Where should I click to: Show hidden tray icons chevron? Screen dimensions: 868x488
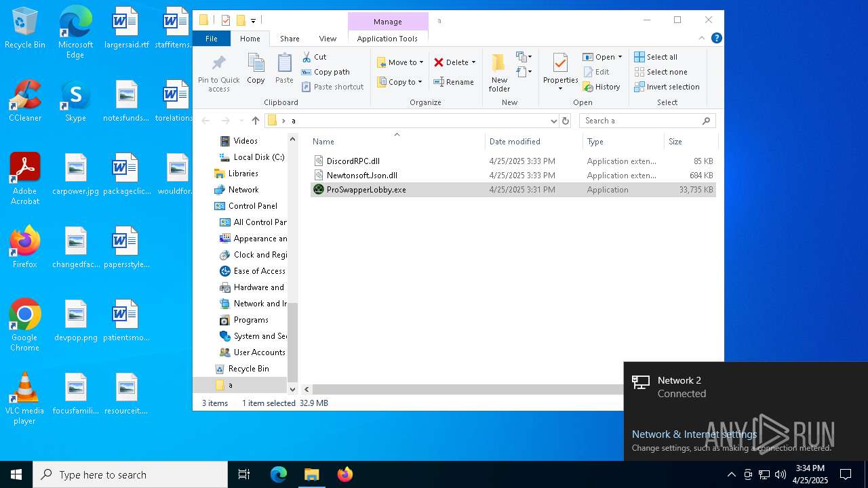(731, 474)
